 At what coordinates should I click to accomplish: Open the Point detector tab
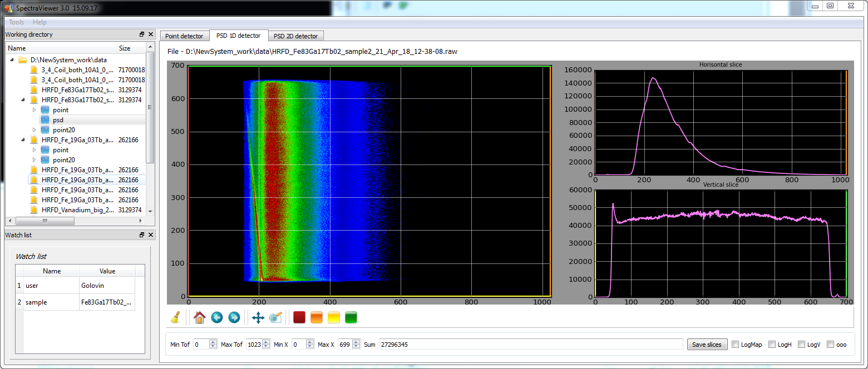[184, 36]
